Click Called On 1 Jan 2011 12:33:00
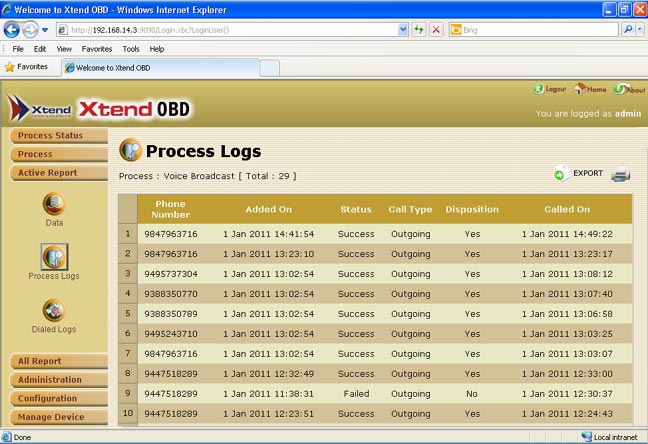Screen dimensions: 648x444 (x=567, y=374)
